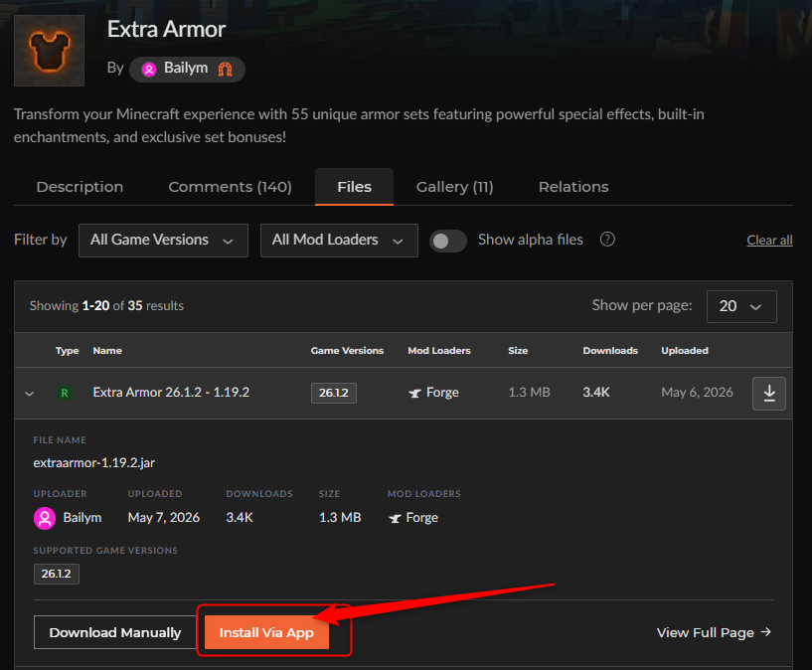Viewport: 812px width, 670px height.
Task: Click the orange horseshoe badge next to Bailym
Action: (x=226, y=69)
